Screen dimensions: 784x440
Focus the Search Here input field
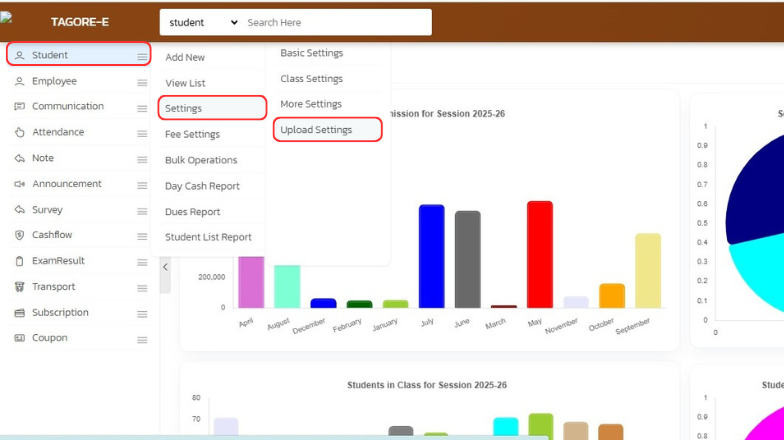tap(335, 22)
